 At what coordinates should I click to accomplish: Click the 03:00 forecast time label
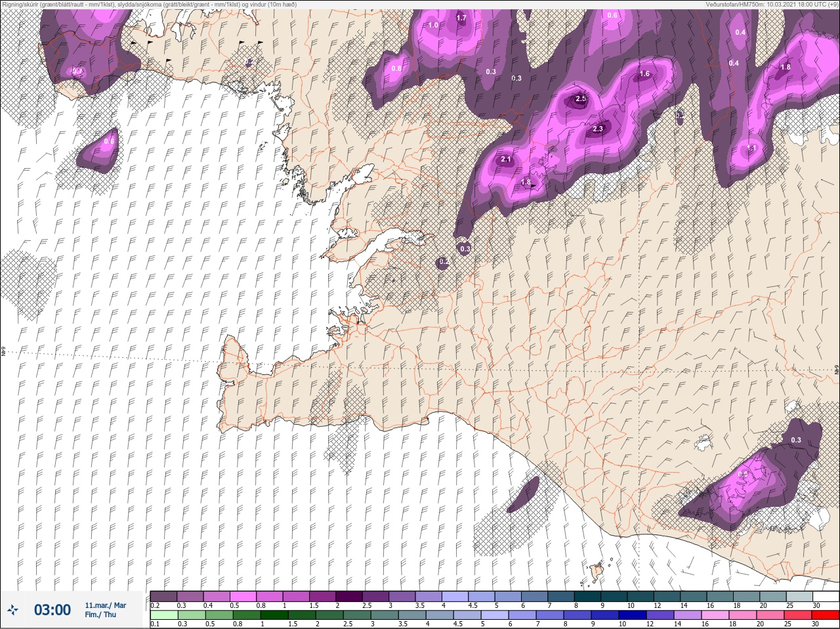[x=52, y=610]
